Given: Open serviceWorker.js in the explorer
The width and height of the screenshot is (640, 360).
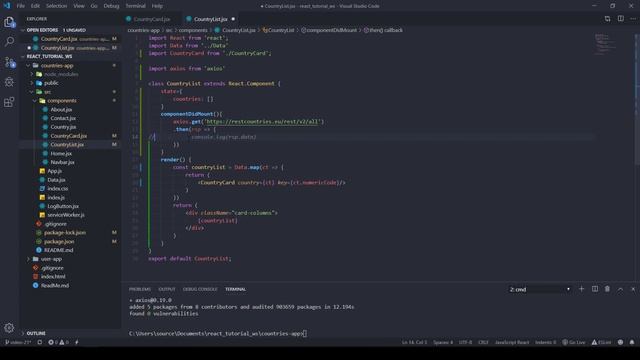Looking at the screenshot, I should (66, 215).
